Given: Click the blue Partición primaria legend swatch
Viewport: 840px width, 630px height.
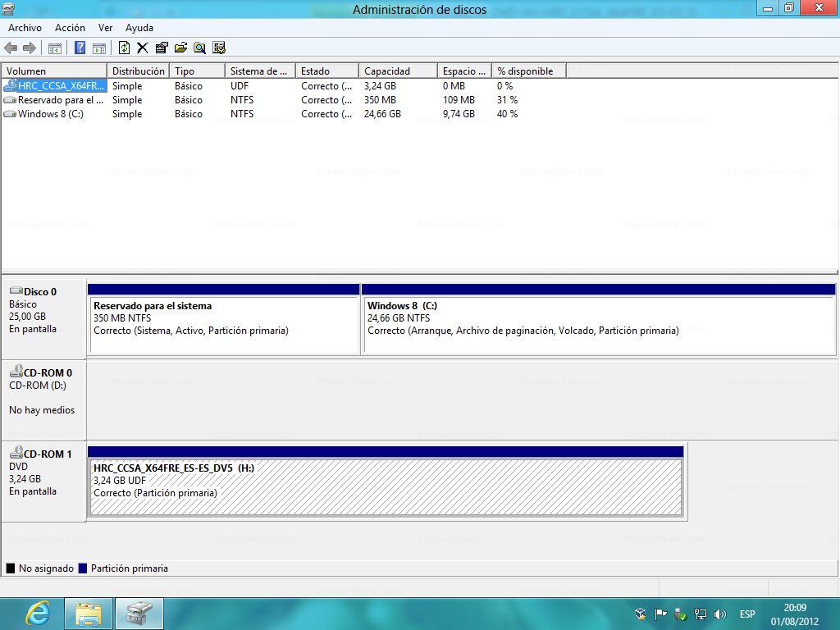Looking at the screenshot, I should [83, 568].
